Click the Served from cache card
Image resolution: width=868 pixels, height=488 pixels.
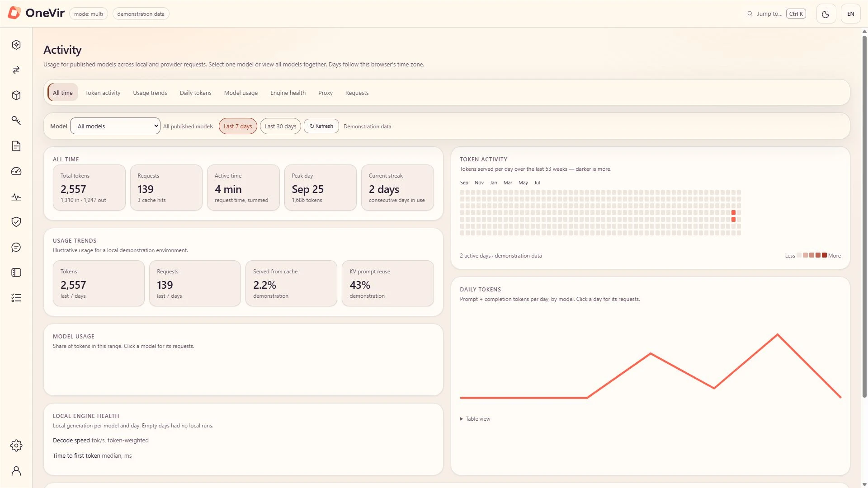(291, 283)
